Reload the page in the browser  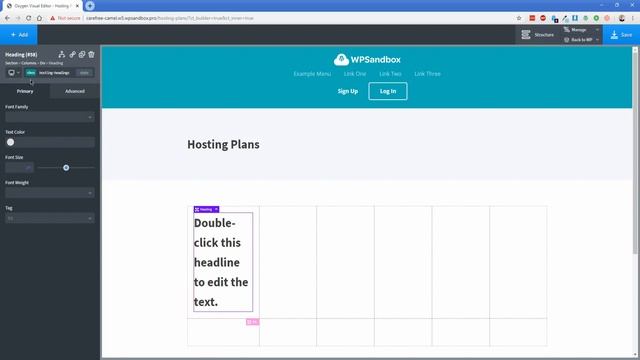coord(29,18)
